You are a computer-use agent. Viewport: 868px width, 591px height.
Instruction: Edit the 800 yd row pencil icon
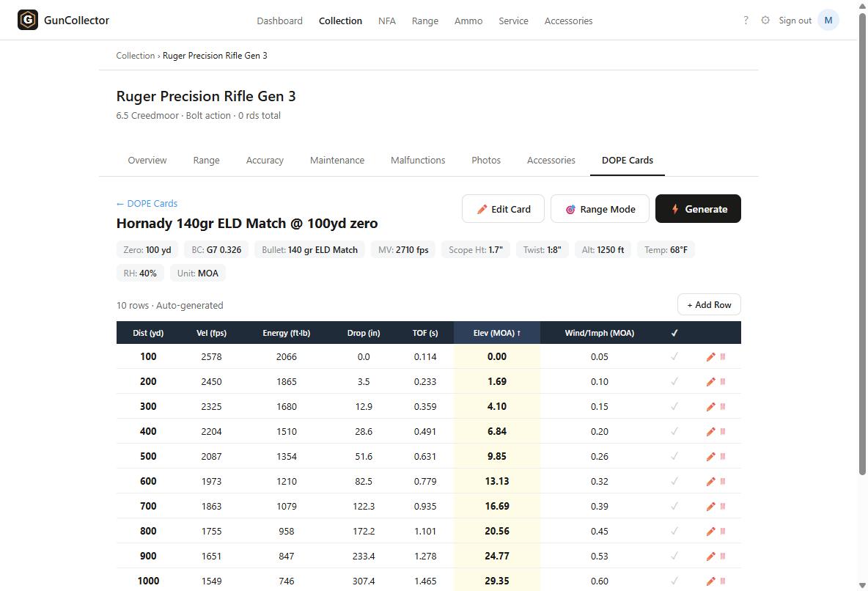711,531
